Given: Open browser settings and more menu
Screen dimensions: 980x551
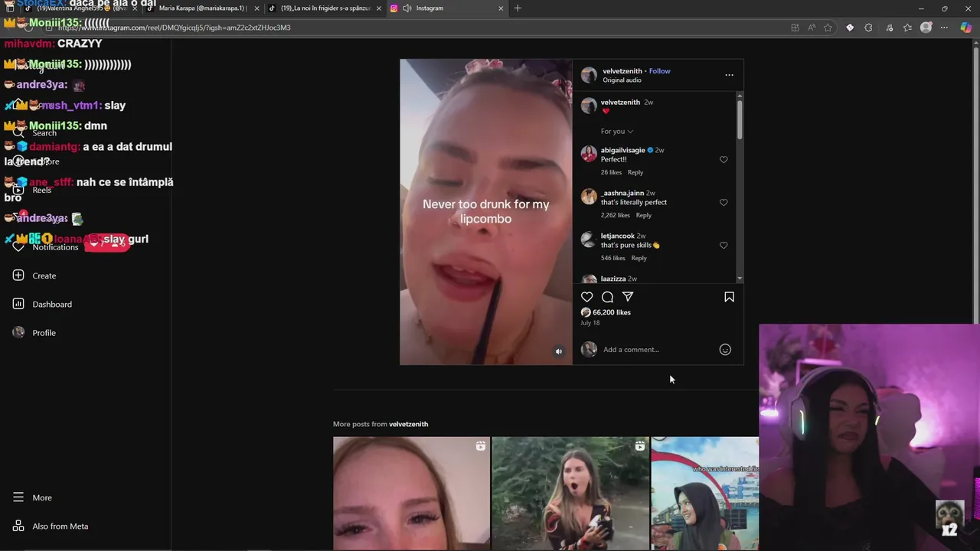Looking at the screenshot, I should pos(944,28).
